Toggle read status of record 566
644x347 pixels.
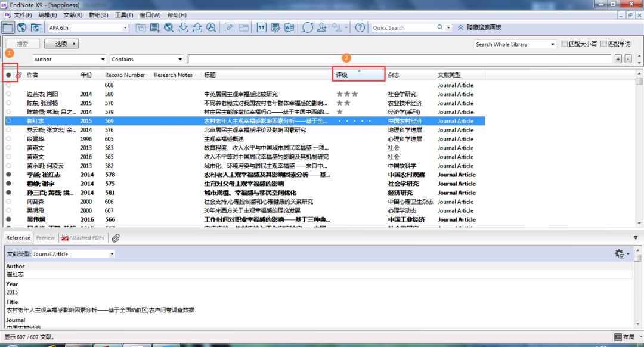tap(8, 219)
